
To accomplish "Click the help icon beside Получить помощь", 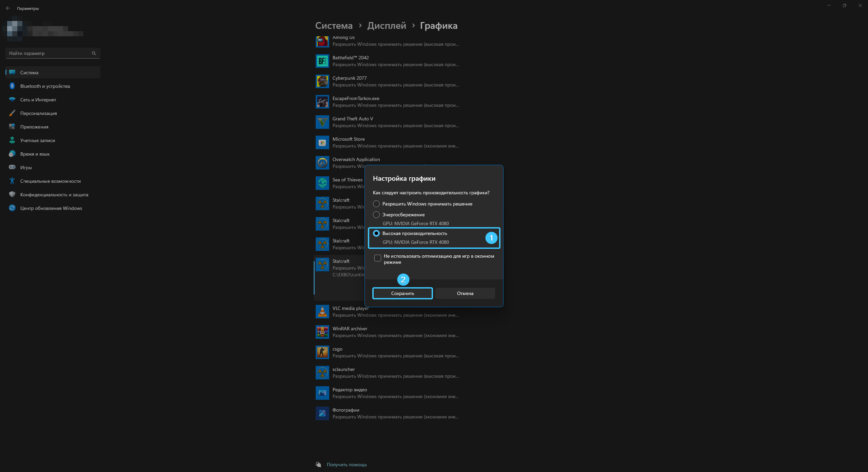I will pyautogui.click(x=318, y=465).
